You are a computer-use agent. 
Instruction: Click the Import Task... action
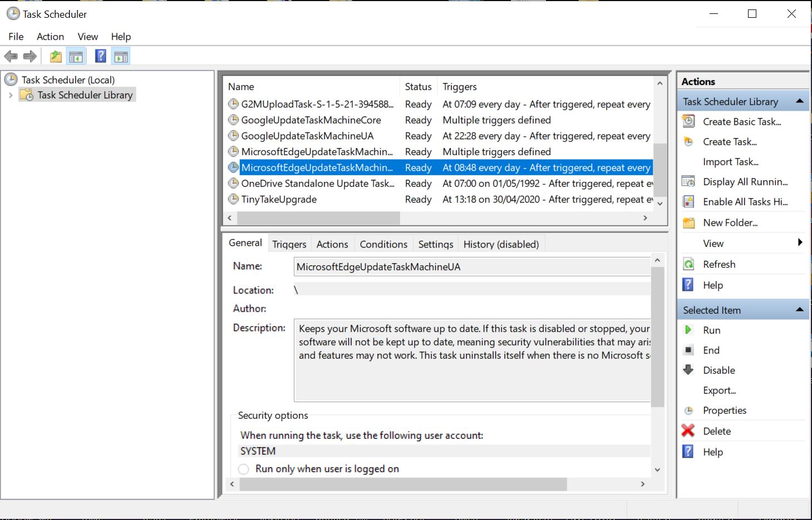tap(731, 162)
